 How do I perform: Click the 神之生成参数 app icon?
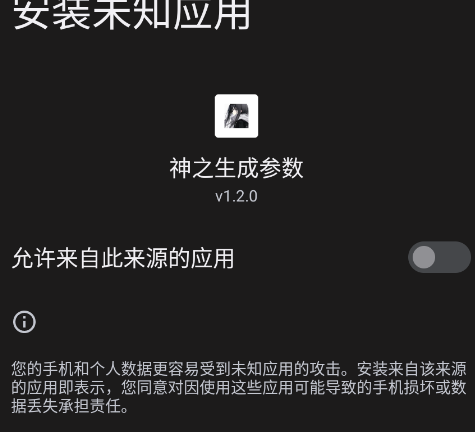click(236, 116)
